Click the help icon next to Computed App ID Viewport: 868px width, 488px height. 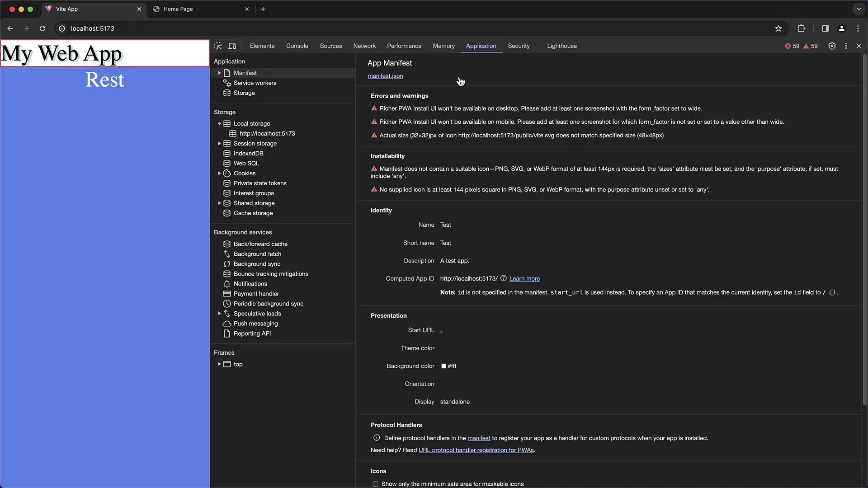pyautogui.click(x=503, y=278)
